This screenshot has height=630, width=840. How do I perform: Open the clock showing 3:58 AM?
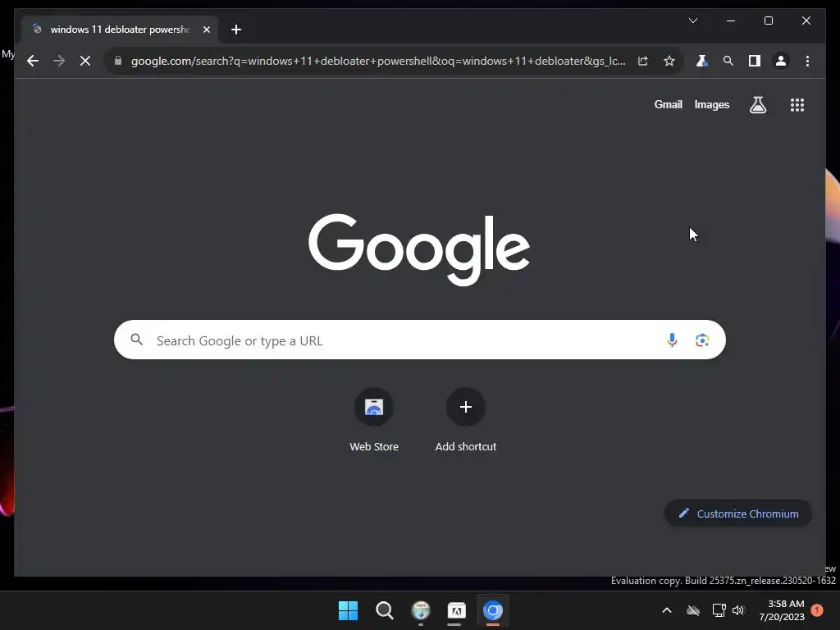pos(782,610)
